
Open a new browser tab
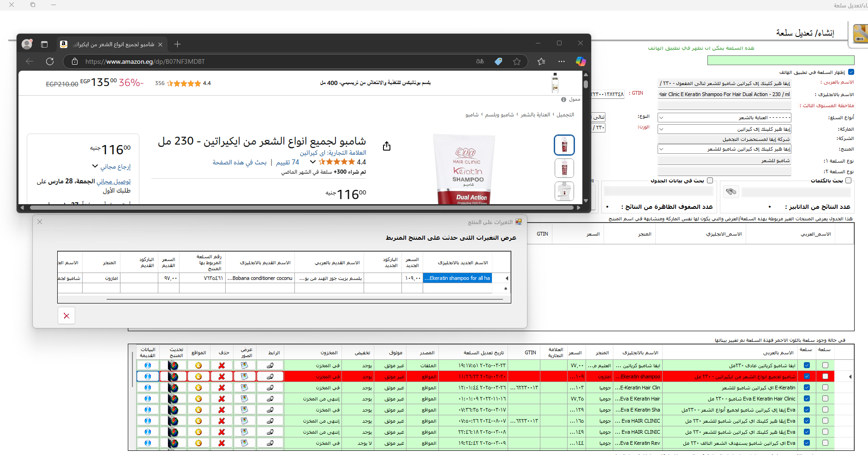coord(177,44)
